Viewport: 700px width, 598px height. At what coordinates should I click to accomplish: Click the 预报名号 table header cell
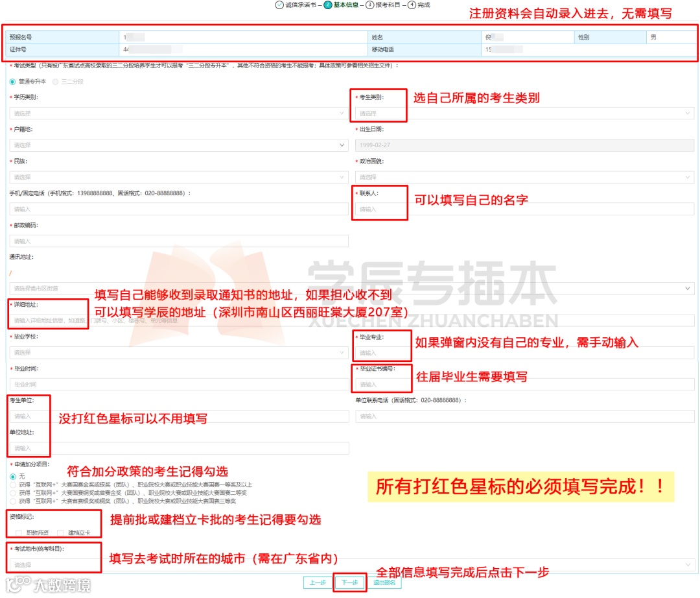click(62, 38)
